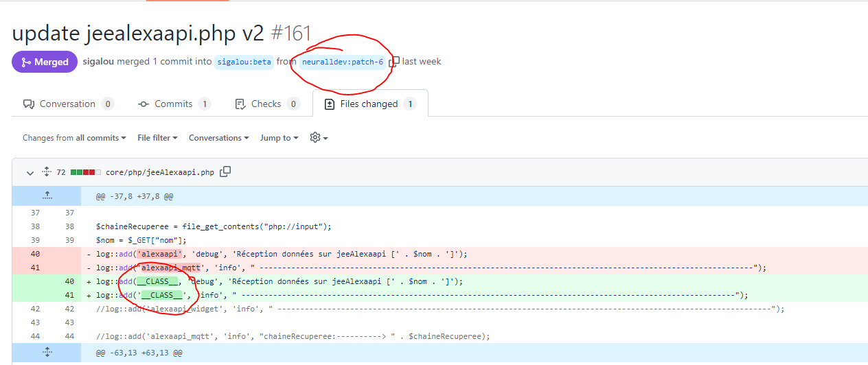Open the File filter dropdown
The image size is (868, 365).
tap(157, 138)
